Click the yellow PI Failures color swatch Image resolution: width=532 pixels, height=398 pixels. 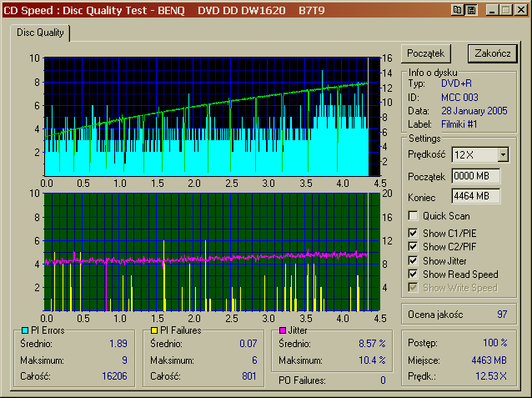(154, 330)
